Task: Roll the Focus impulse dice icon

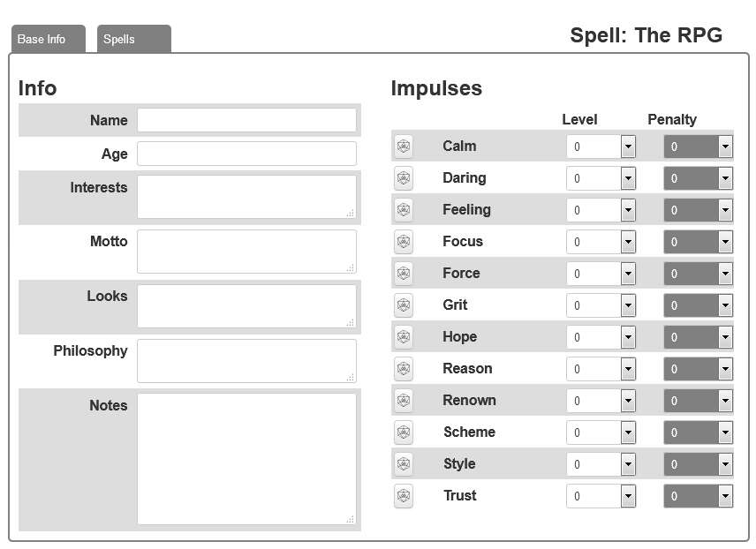Action: [404, 242]
